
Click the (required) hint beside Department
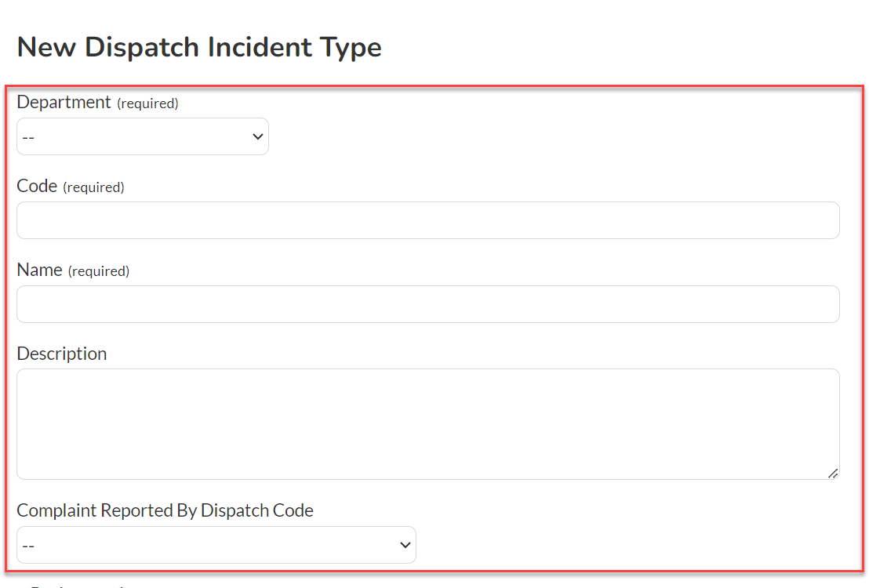tap(147, 103)
